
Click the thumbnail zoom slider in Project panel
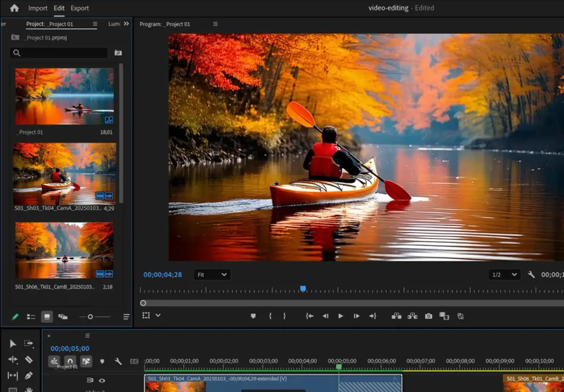pyautogui.click(x=91, y=317)
